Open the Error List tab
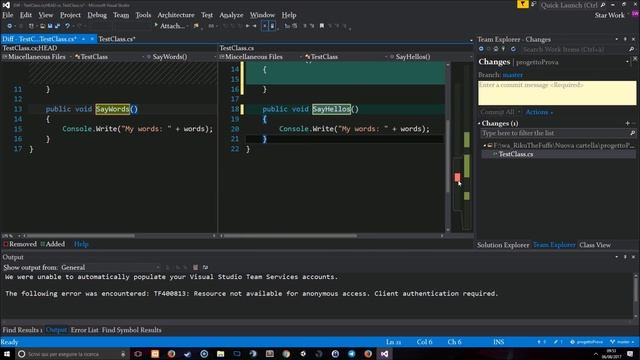Viewport: 640px width, 360px height. (x=84, y=330)
